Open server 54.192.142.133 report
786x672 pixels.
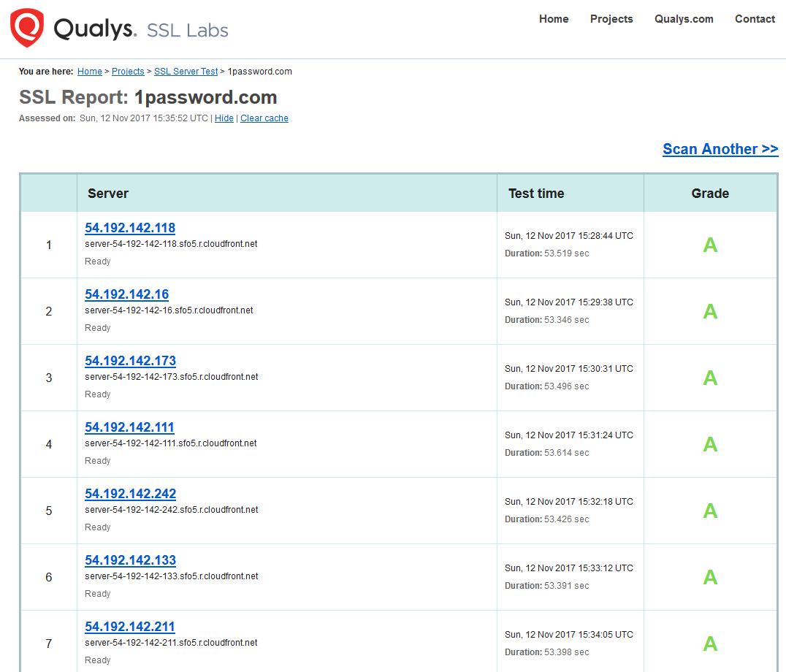tap(130, 560)
